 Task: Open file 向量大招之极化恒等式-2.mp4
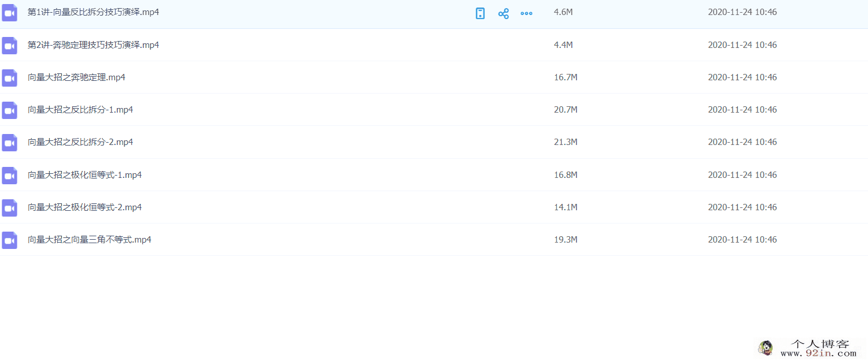[85, 207]
